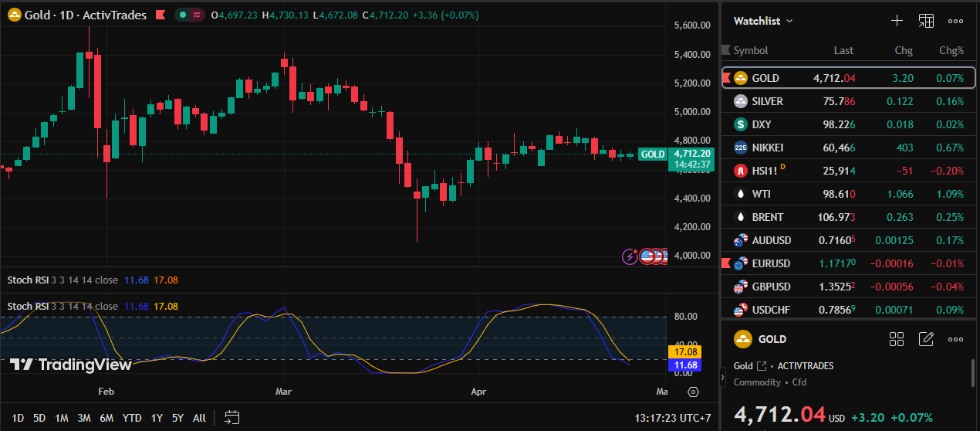Toggle the flag on the EURUSD watchlist row
Image resolution: width=980 pixels, height=431 pixels.
(x=726, y=263)
